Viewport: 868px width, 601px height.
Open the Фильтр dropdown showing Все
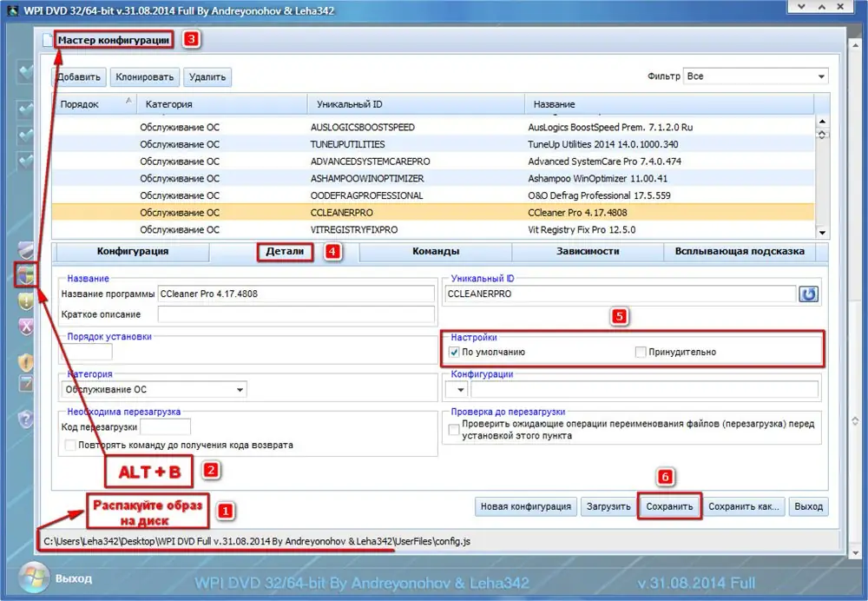tap(819, 76)
